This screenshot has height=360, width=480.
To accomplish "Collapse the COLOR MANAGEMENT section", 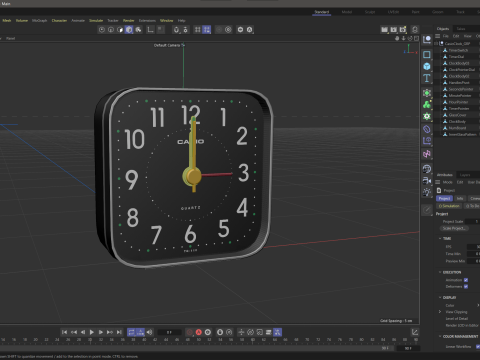I will point(440,336).
